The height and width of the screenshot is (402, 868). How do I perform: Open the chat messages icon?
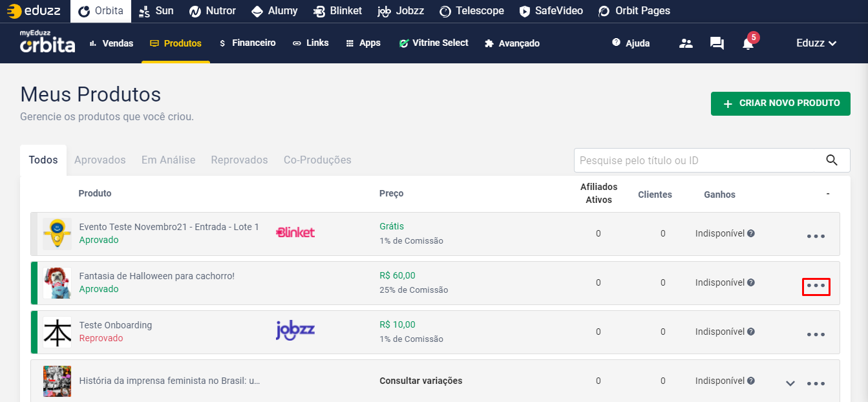click(x=717, y=43)
